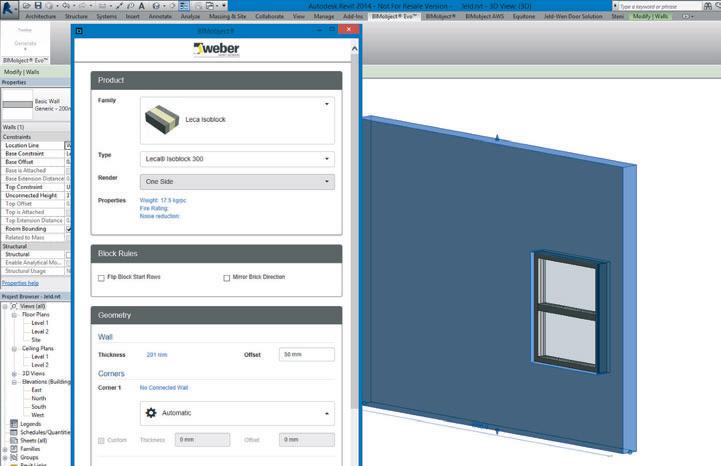Click the Properties help link
Screen dimensions: 721x466
click(20, 283)
